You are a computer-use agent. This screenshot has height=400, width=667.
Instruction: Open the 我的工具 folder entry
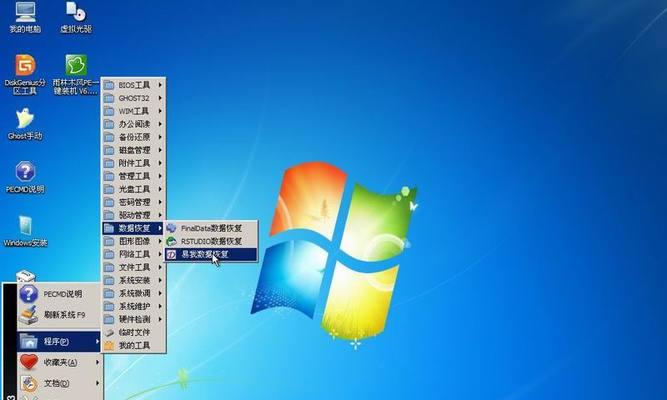click(x=134, y=346)
